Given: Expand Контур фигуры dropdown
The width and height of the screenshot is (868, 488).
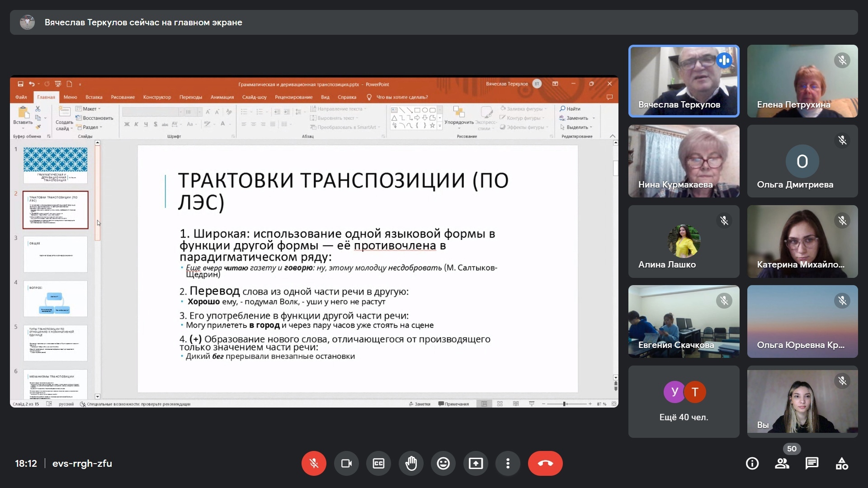Looking at the screenshot, I should click(522, 118).
